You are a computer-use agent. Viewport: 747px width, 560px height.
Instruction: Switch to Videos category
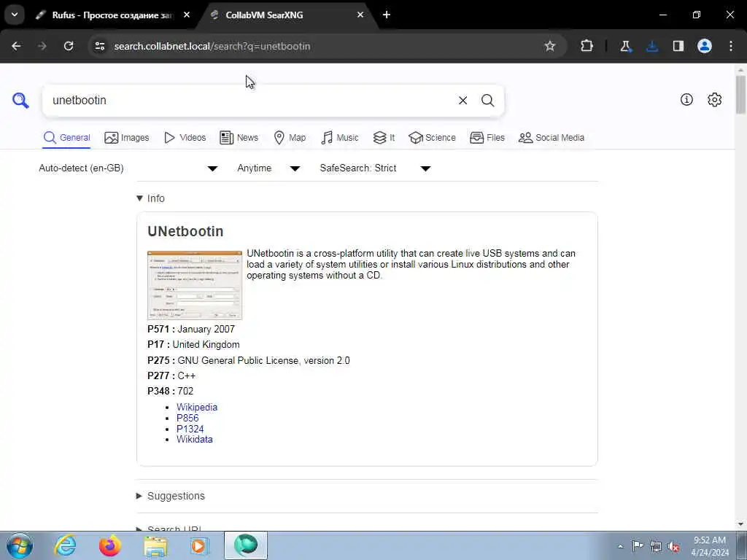[185, 138]
